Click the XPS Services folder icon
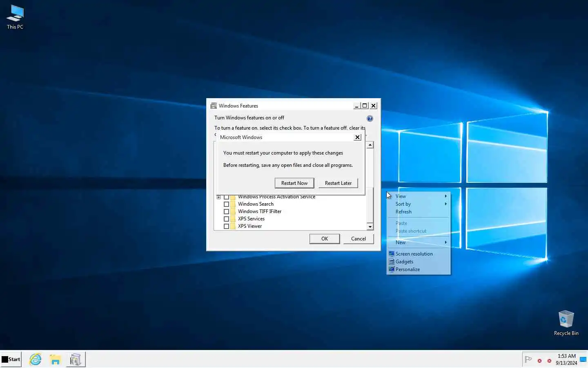Viewport: 588px width, 368px height. (233, 219)
